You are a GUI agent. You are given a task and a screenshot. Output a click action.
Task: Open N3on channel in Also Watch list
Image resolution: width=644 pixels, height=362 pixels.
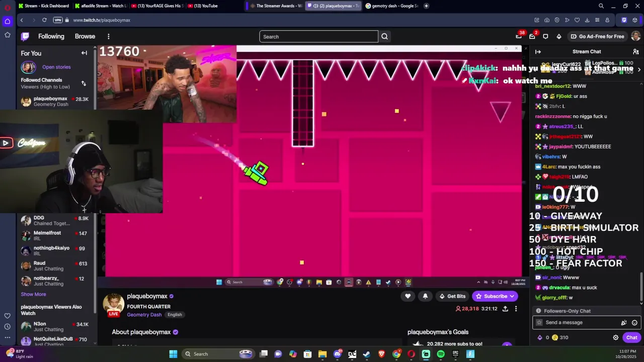click(55, 327)
